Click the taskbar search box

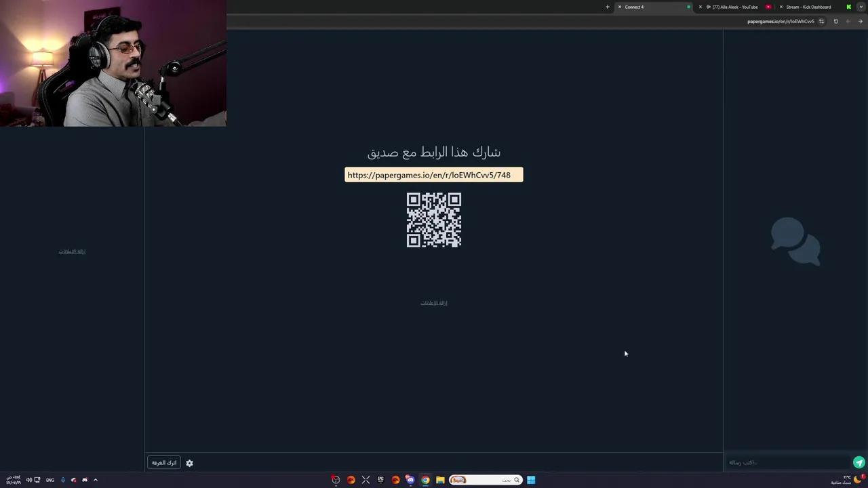[x=486, y=480]
